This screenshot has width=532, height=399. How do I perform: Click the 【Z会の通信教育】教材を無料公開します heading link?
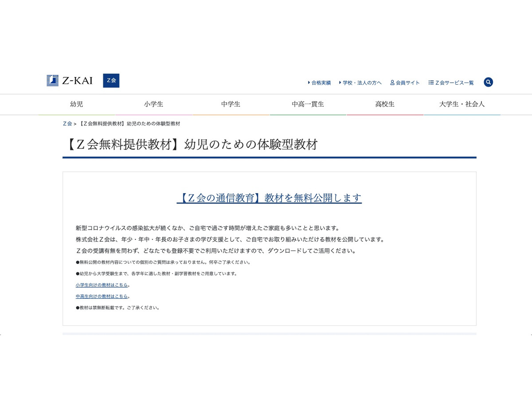(269, 199)
